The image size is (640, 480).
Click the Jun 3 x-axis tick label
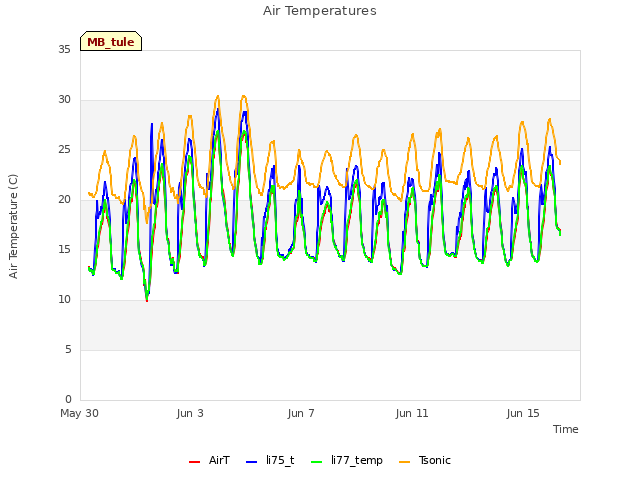tap(190, 413)
